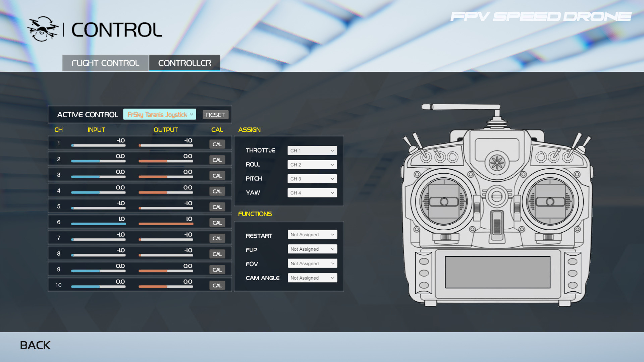Expand the Yaw channel dropdown

[312, 193]
